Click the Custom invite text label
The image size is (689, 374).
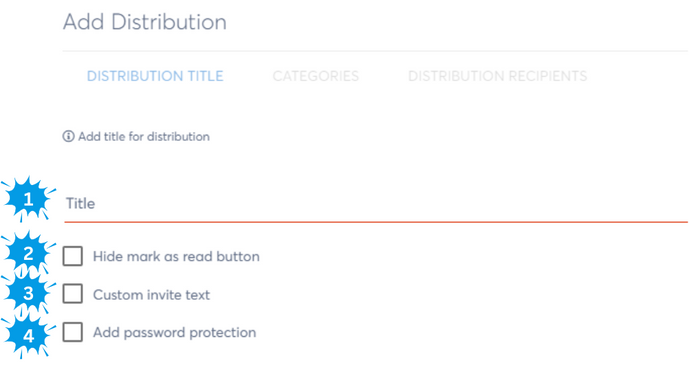click(152, 294)
